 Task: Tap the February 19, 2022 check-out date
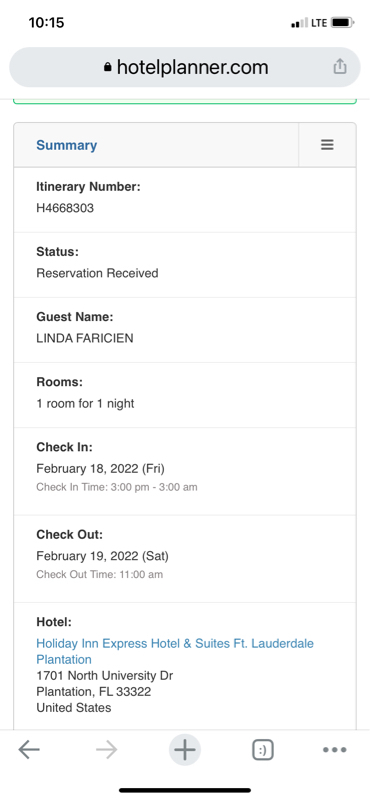point(102,556)
